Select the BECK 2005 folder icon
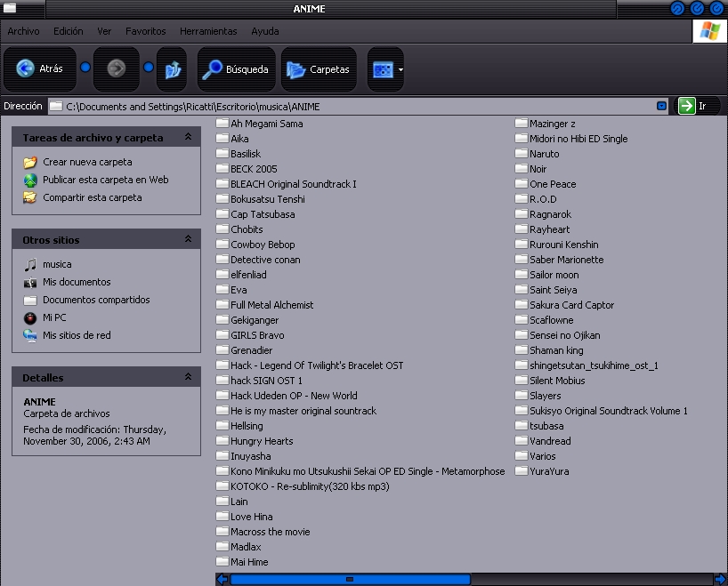 pyautogui.click(x=222, y=168)
